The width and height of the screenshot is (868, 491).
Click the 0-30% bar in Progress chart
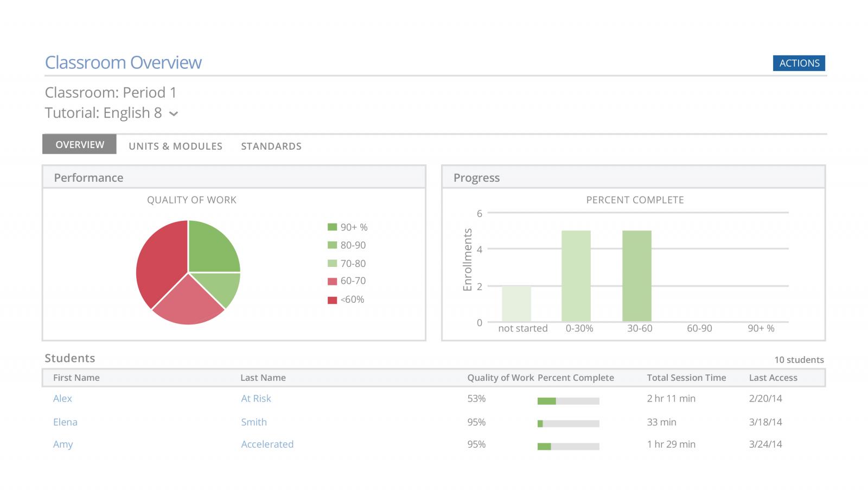[x=576, y=276]
